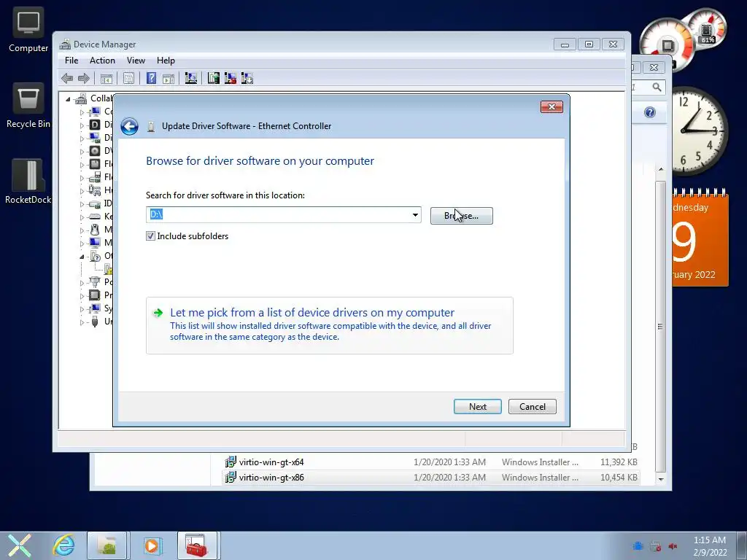Uncheck the Include subfolders checkbox
Screen dimensions: 747x560
[150, 236]
